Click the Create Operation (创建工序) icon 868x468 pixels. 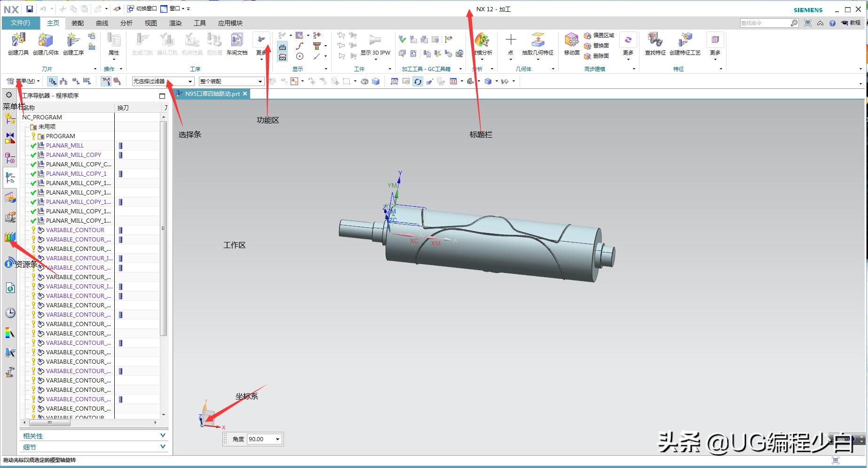[73, 40]
